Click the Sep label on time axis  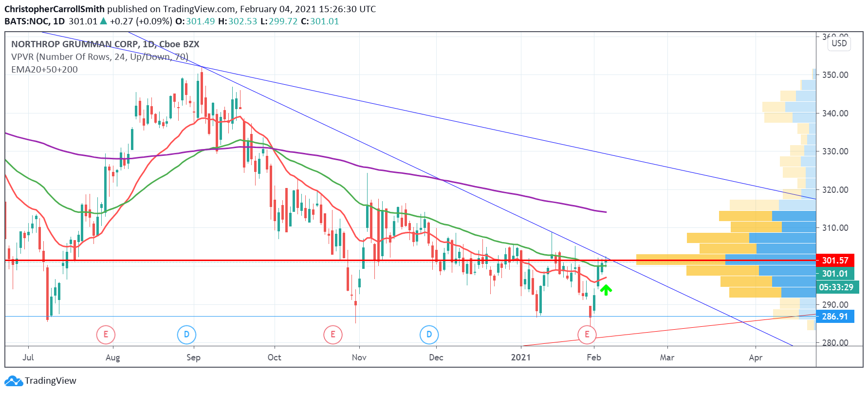tap(193, 357)
